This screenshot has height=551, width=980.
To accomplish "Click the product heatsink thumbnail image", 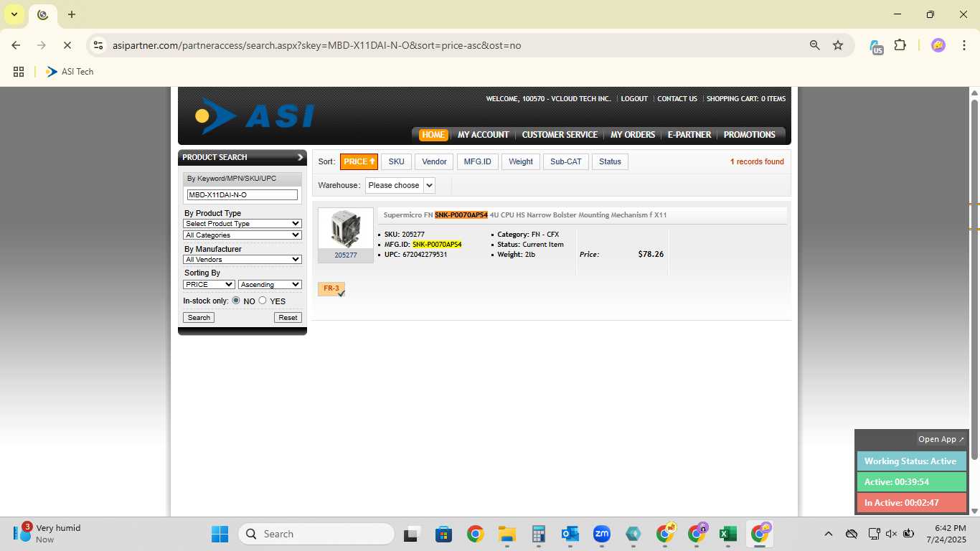I will click(346, 229).
